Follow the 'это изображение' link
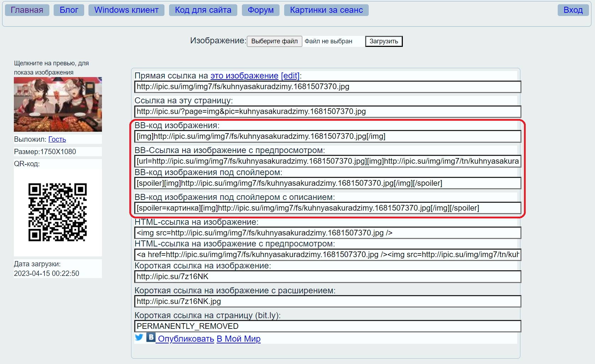595x364 pixels. (244, 76)
